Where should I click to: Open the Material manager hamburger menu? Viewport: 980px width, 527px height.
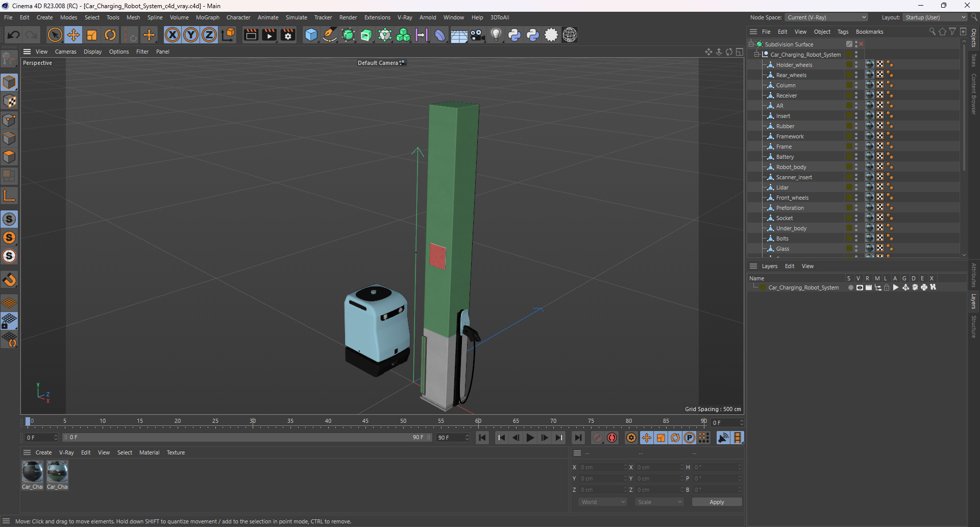point(27,452)
